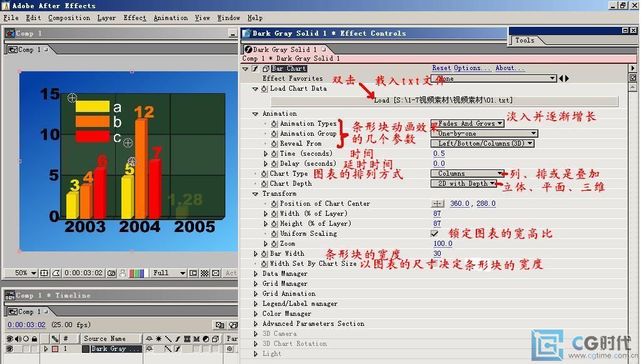Click the Chart Depth stopwatch

coord(264,184)
